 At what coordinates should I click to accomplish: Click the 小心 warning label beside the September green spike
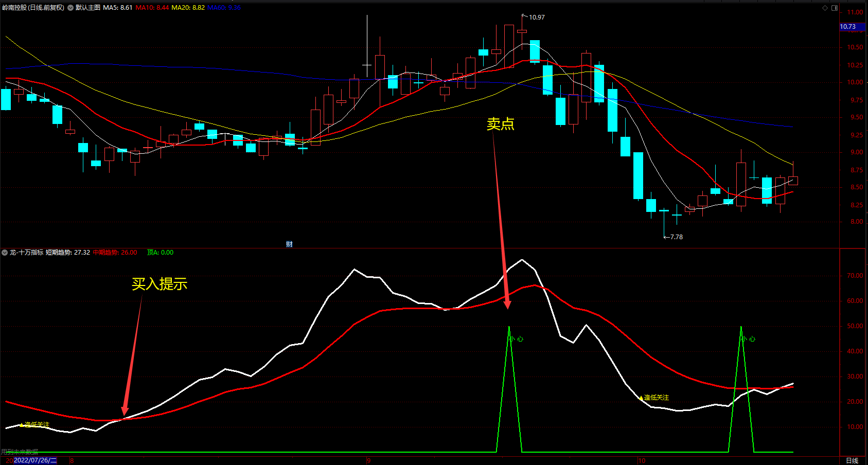[517, 339]
